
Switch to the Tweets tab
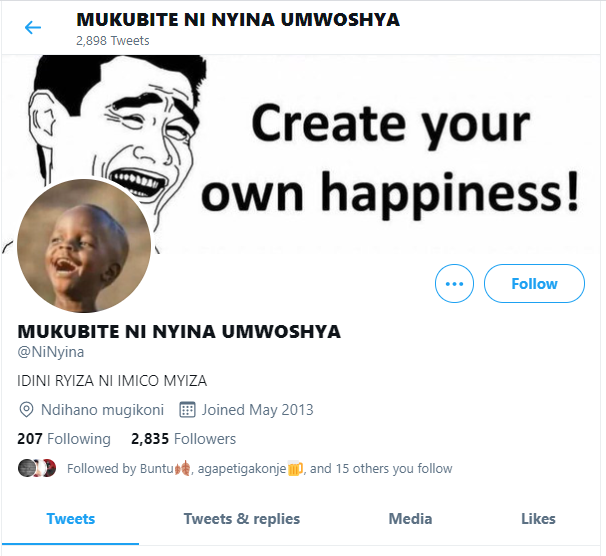point(71,518)
